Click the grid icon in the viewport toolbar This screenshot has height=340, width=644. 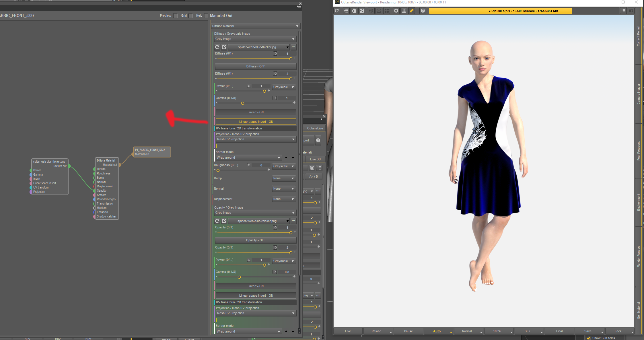404,11
